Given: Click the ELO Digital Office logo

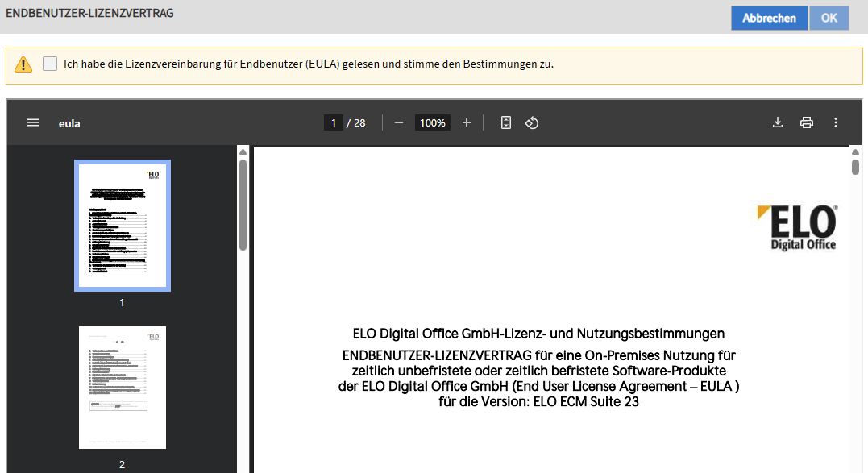Looking at the screenshot, I should pos(797,227).
